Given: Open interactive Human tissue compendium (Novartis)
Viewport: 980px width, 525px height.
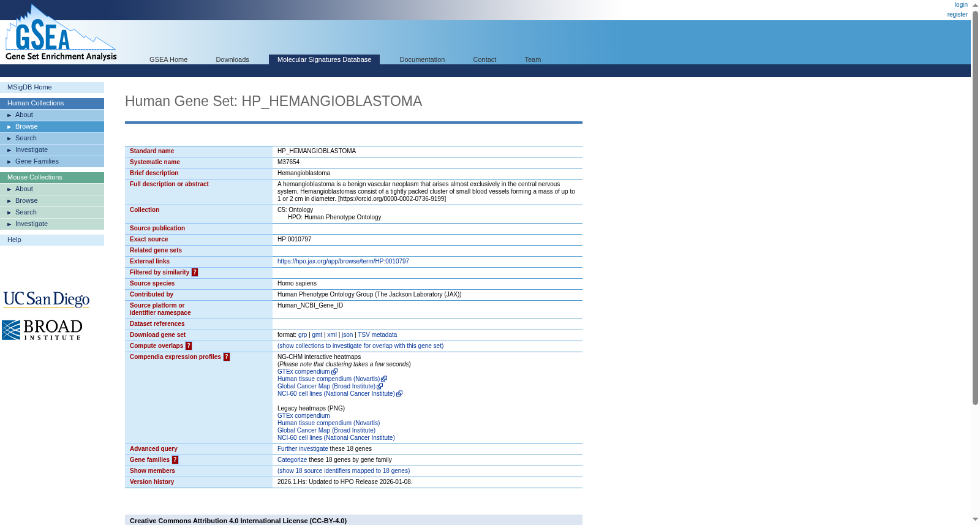Looking at the screenshot, I should (328, 379).
